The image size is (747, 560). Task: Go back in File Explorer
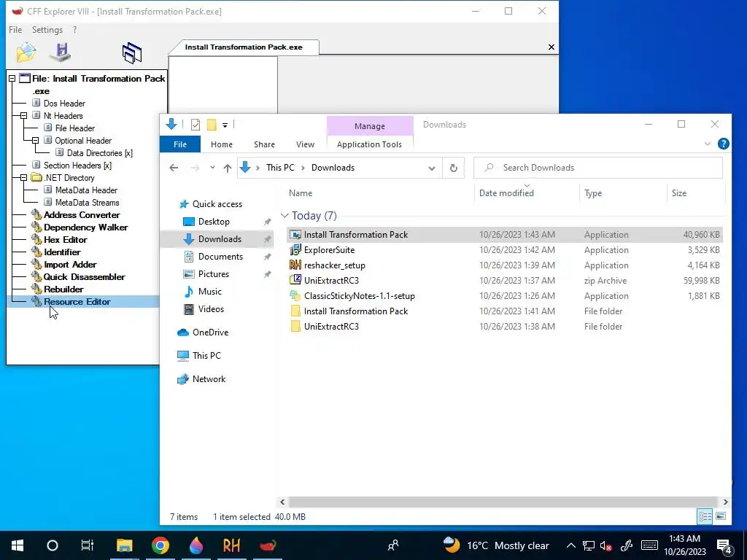click(x=174, y=168)
